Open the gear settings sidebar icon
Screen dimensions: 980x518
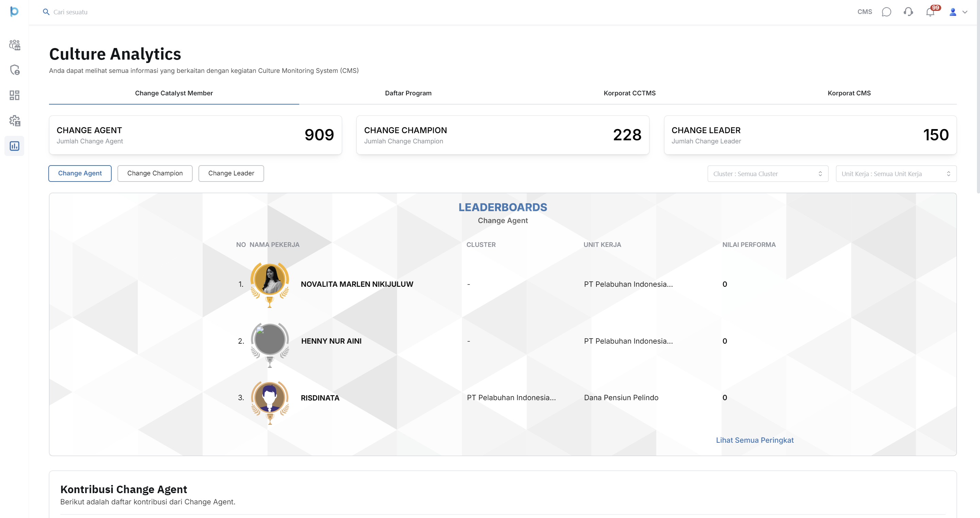(x=14, y=121)
